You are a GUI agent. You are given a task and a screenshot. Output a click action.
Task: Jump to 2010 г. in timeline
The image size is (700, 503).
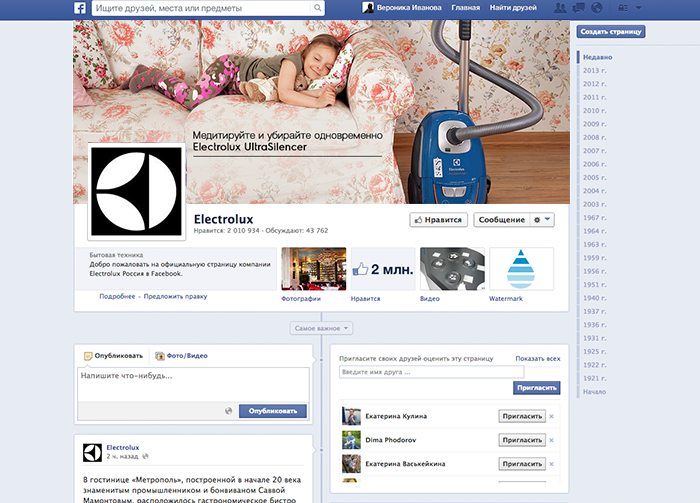pos(595,111)
